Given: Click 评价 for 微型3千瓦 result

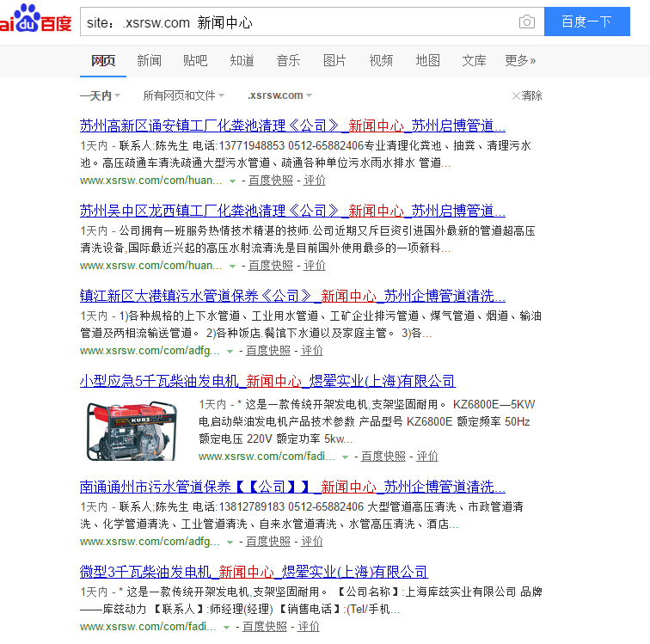Looking at the screenshot, I should click(309, 627).
